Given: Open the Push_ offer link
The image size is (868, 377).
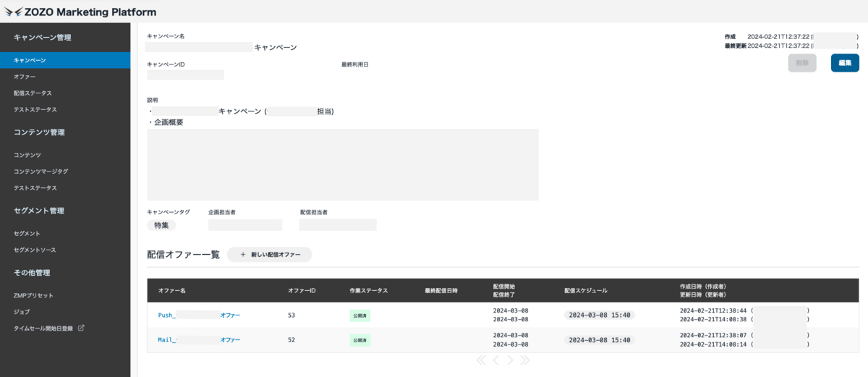Looking at the screenshot, I should [x=199, y=315].
